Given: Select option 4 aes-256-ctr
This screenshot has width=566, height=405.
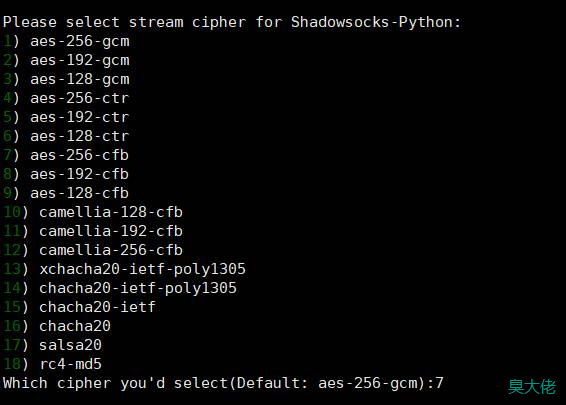Looking at the screenshot, I should pos(66,98).
